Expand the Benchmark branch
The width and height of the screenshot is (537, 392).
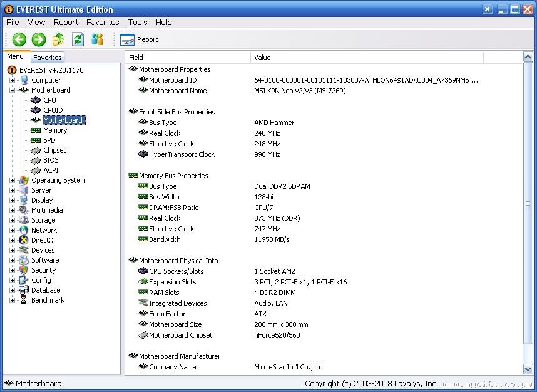click(12, 300)
